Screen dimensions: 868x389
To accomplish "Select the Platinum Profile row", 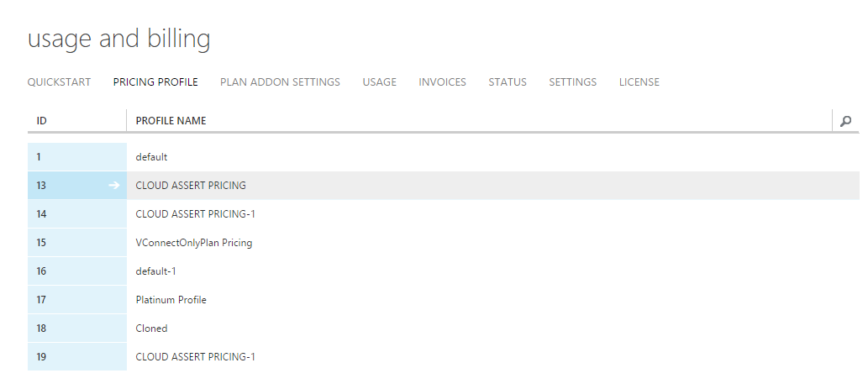I will (444, 300).
